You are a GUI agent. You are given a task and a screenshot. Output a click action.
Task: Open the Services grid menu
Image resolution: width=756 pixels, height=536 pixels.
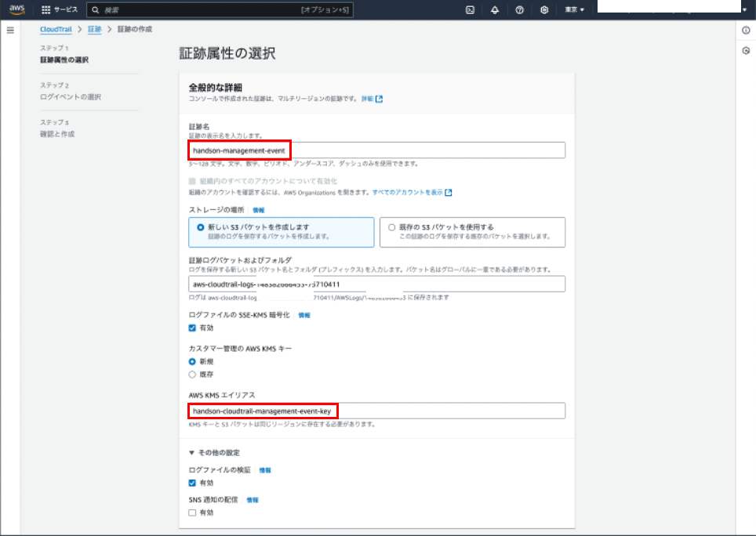coord(60,9)
